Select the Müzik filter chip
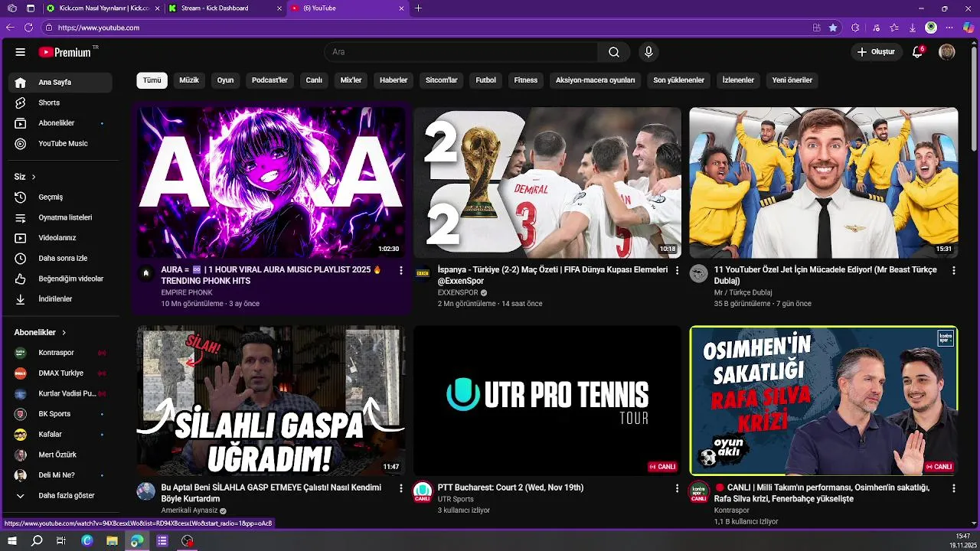 point(189,80)
